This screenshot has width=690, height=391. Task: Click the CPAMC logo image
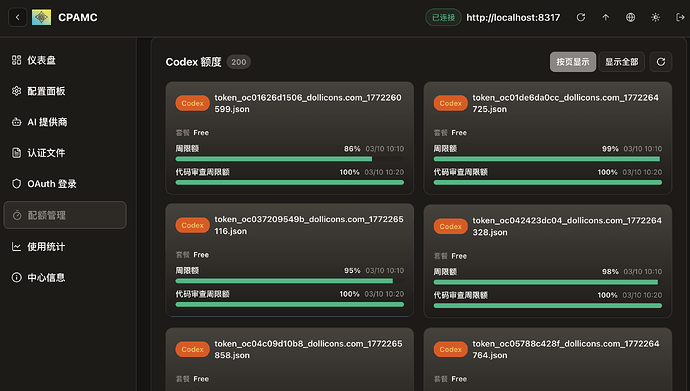click(41, 18)
